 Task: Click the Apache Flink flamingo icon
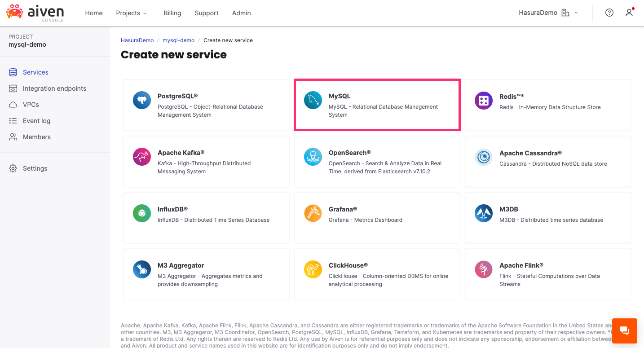[x=484, y=269]
